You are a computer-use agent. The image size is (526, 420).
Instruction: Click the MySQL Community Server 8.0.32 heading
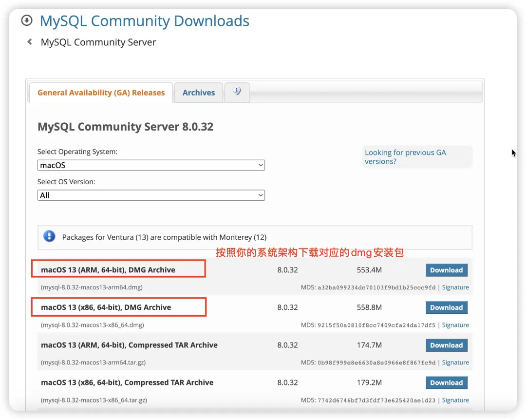(x=126, y=127)
